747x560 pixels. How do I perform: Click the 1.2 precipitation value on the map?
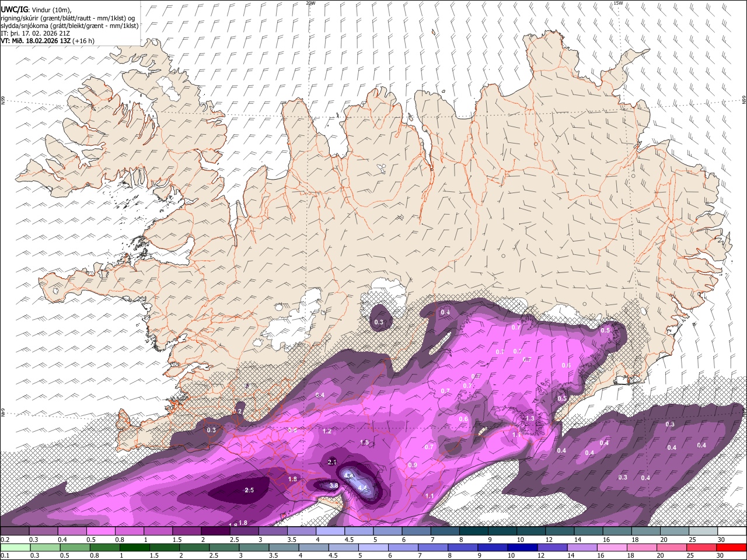[327, 431]
